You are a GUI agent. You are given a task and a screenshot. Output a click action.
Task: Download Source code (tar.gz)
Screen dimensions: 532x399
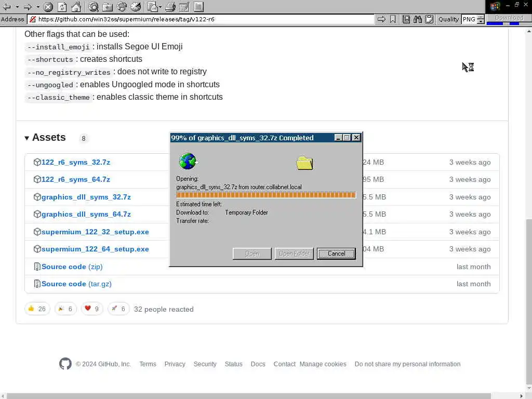pyautogui.click(x=76, y=284)
